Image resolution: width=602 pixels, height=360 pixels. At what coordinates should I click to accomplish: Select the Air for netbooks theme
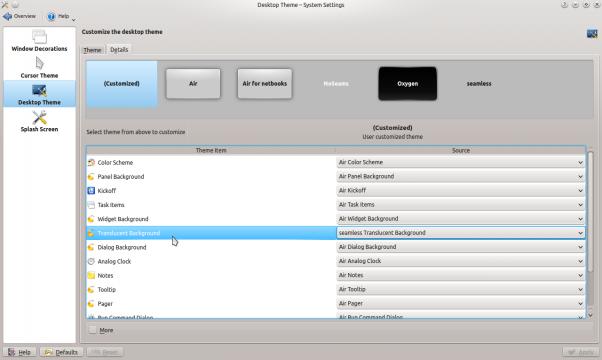265,84
